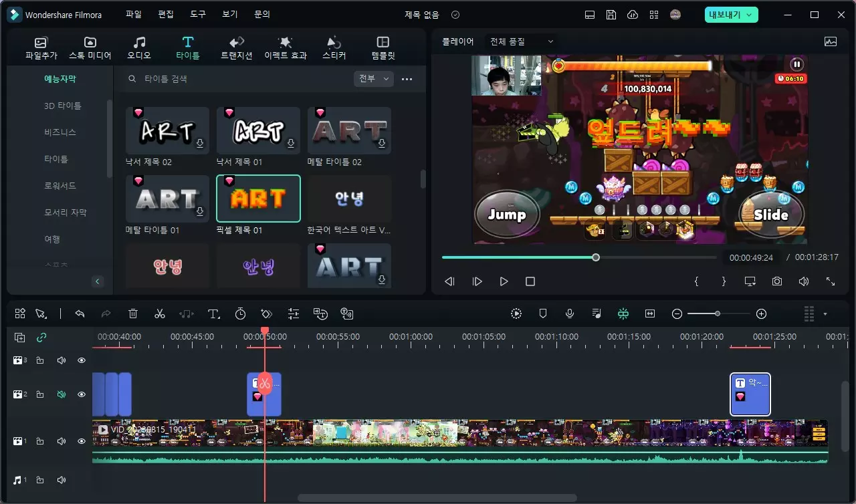Viewport: 856px width, 504px height.
Task: Click the Speech-to-Text icon
Action: (320, 313)
